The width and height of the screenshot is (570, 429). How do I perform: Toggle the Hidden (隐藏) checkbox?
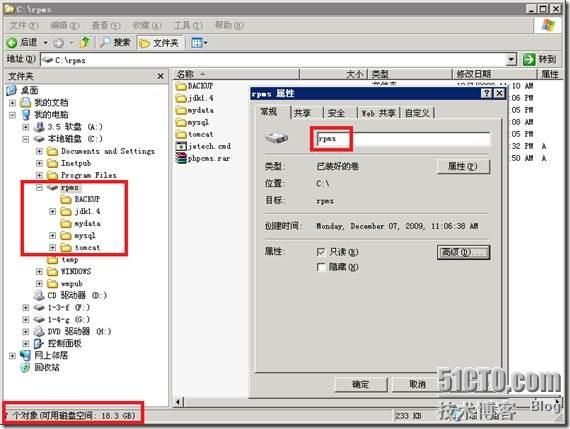coord(321,268)
